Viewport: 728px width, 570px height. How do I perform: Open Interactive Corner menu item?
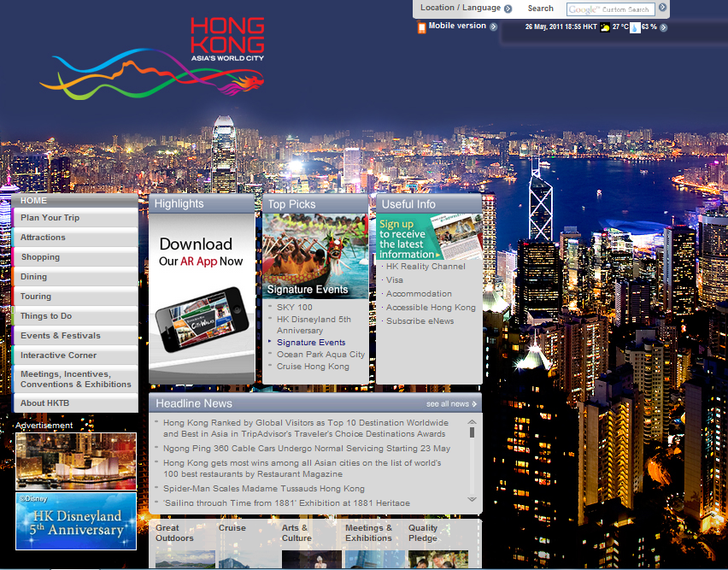coord(74,356)
